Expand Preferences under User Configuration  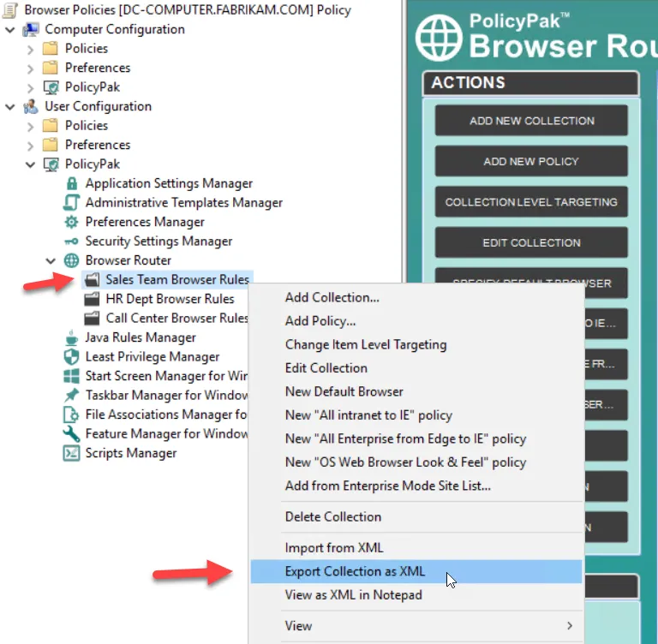(30, 146)
